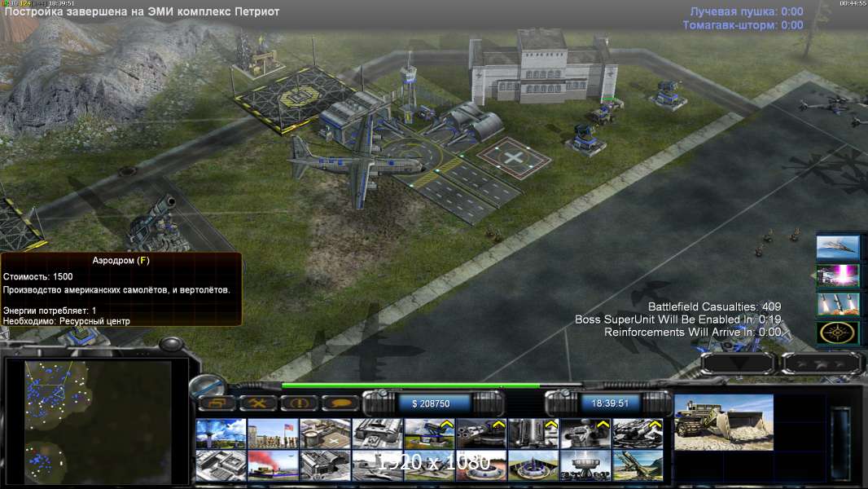Click 'Boss SuperUnit Will Be Enabled In' line
This screenshot has width=868, height=489.
(x=677, y=319)
